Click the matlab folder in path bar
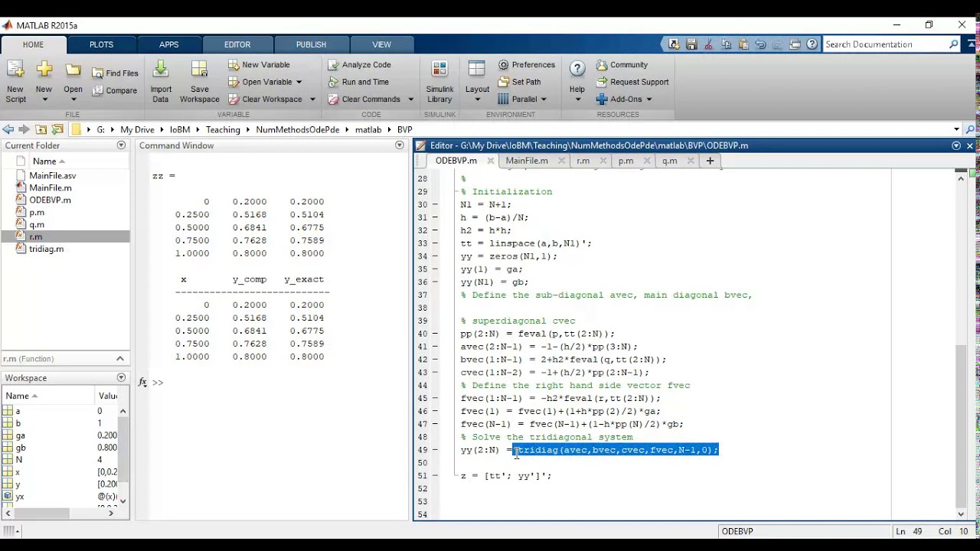Viewport: 980px width, 551px height. (368, 130)
